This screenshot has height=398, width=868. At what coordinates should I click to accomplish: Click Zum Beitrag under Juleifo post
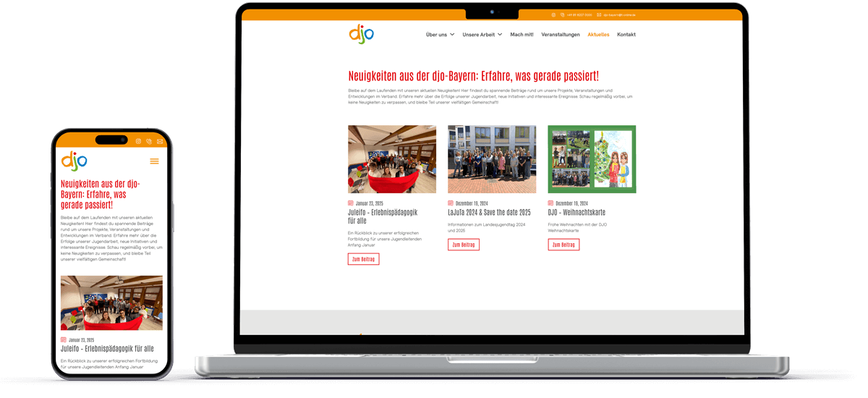point(363,259)
